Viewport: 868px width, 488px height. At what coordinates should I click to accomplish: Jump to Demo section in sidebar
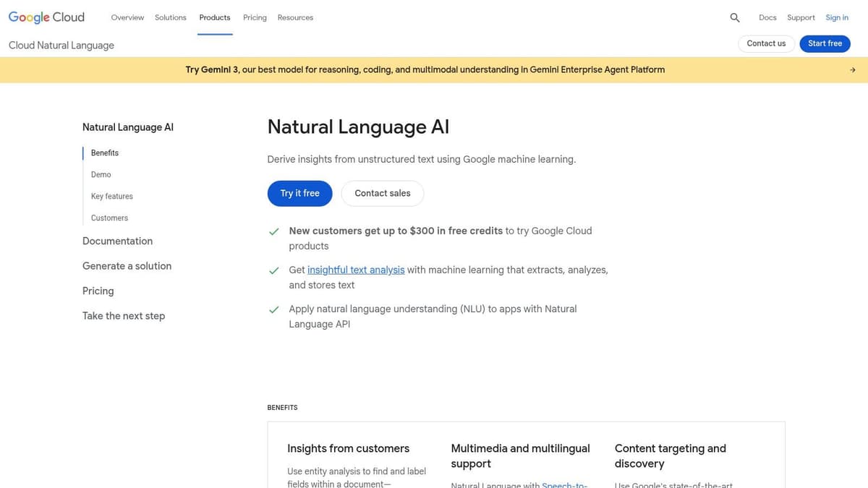tap(101, 174)
